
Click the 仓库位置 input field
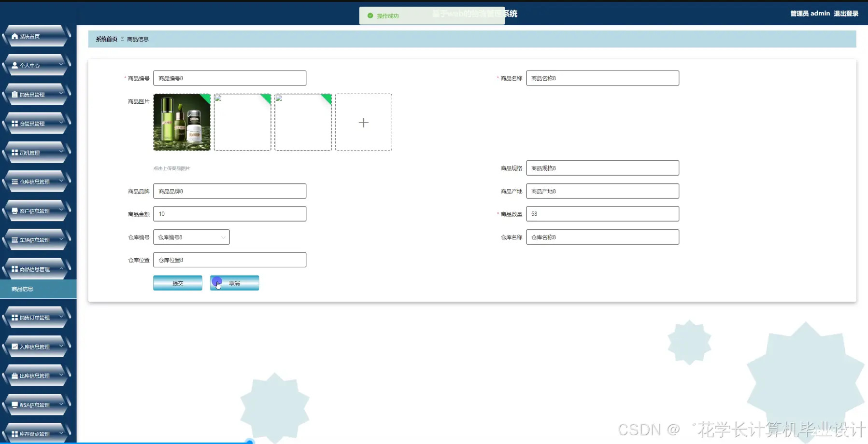230,260
